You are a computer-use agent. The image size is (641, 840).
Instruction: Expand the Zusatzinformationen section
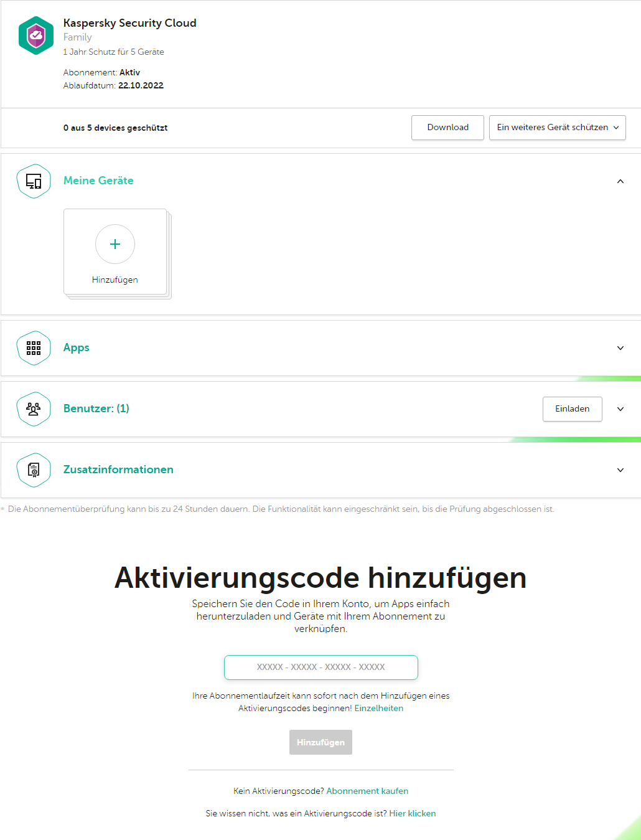(620, 470)
